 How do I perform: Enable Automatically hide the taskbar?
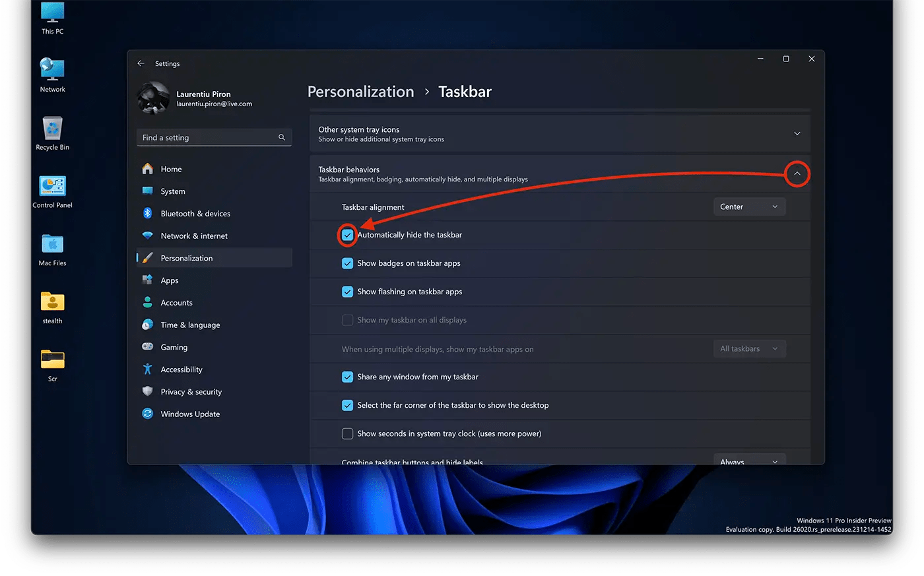[347, 234]
